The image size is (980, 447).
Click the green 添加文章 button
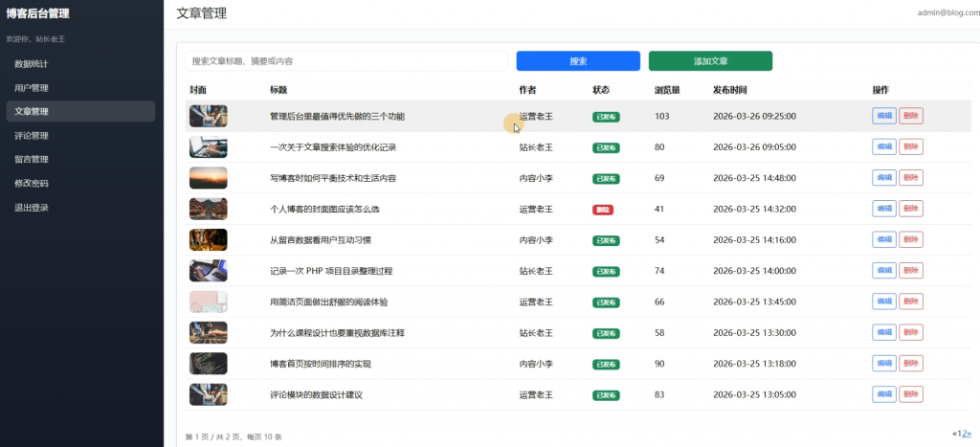(x=711, y=61)
